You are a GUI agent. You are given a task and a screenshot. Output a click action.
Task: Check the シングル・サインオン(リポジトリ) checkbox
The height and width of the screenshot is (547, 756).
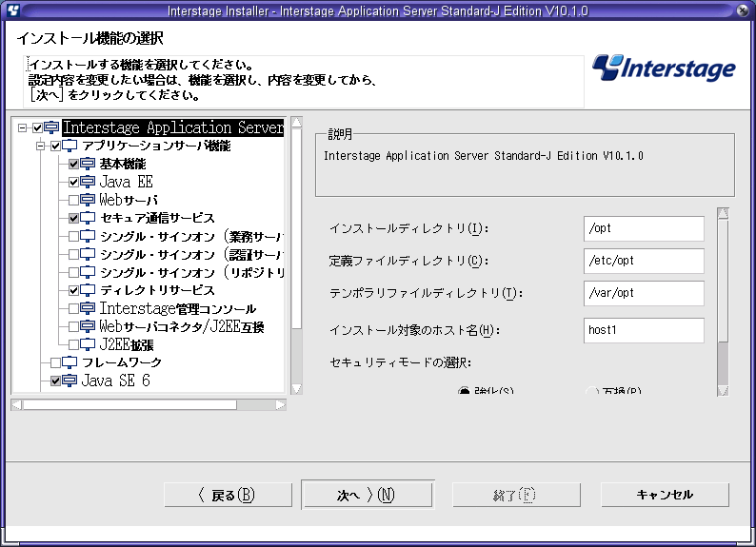click(73, 272)
